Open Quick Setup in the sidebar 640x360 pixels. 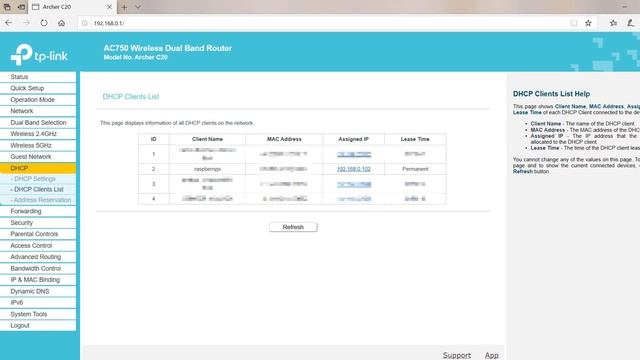(38, 88)
